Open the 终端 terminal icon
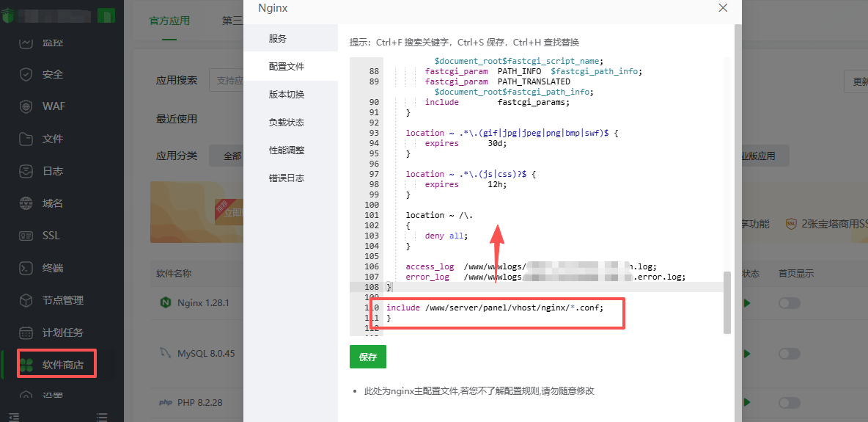The width and height of the screenshot is (868, 422). coord(26,268)
